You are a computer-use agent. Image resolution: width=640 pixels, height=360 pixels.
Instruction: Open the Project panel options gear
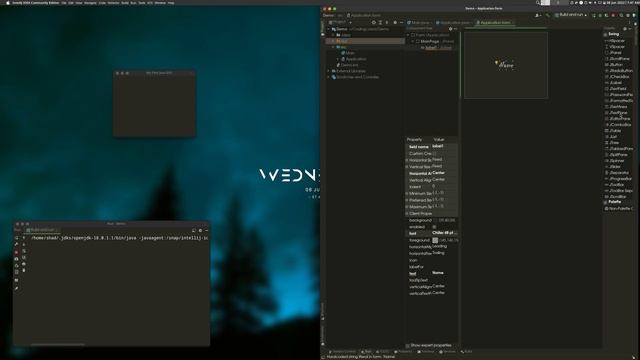click(395, 22)
